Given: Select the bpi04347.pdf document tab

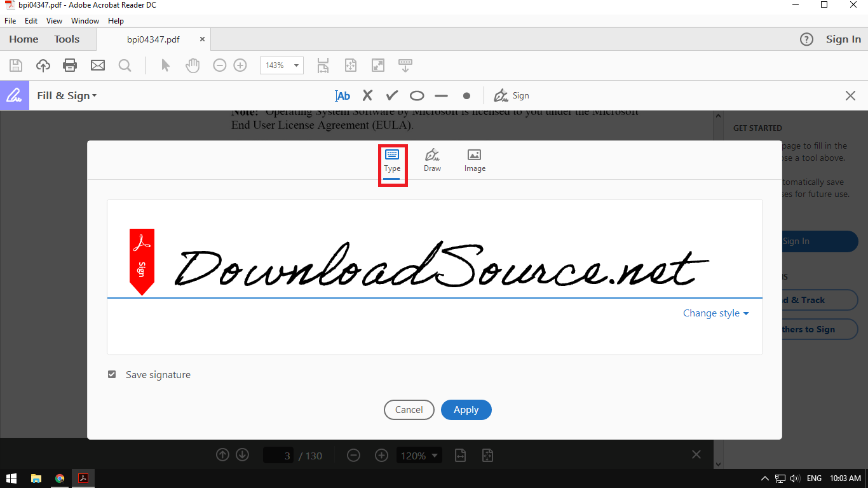Looking at the screenshot, I should pos(153,39).
